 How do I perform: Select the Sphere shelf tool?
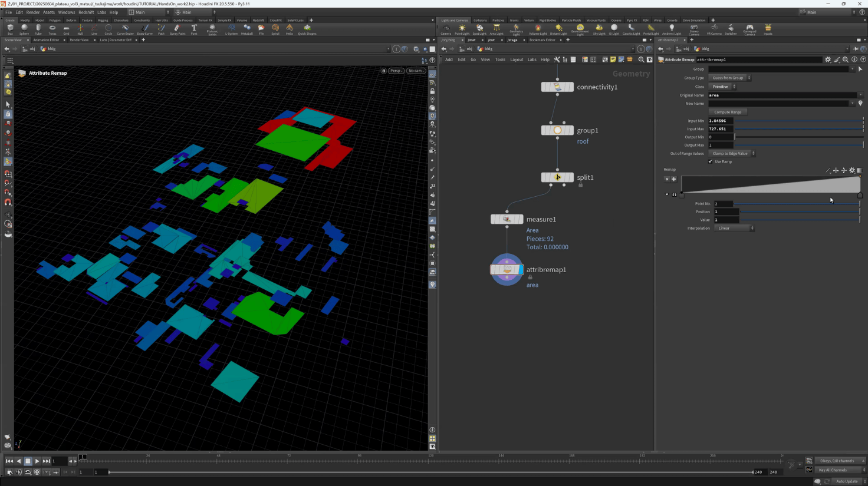pos(24,29)
